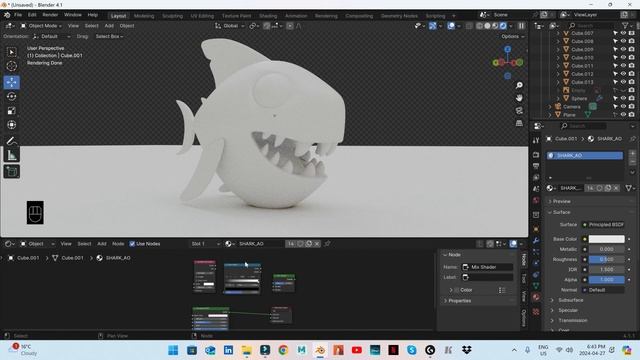Open Blender from the Windows taskbar
Image resolution: width=640 pixels, height=360 pixels.
tap(320, 350)
